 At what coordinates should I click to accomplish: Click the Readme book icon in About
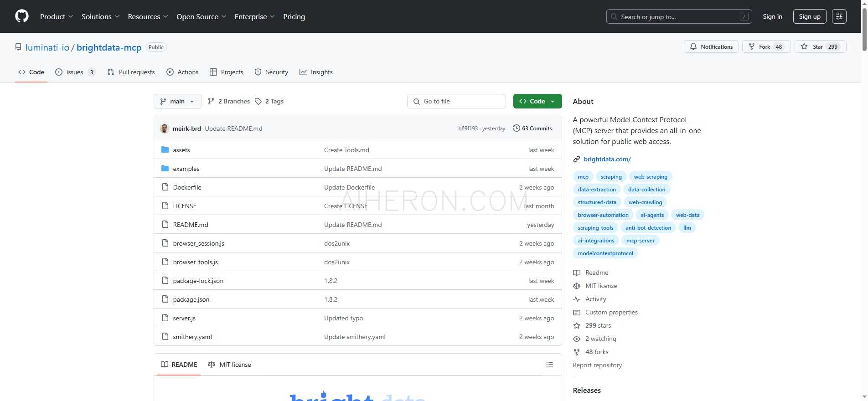coord(577,272)
